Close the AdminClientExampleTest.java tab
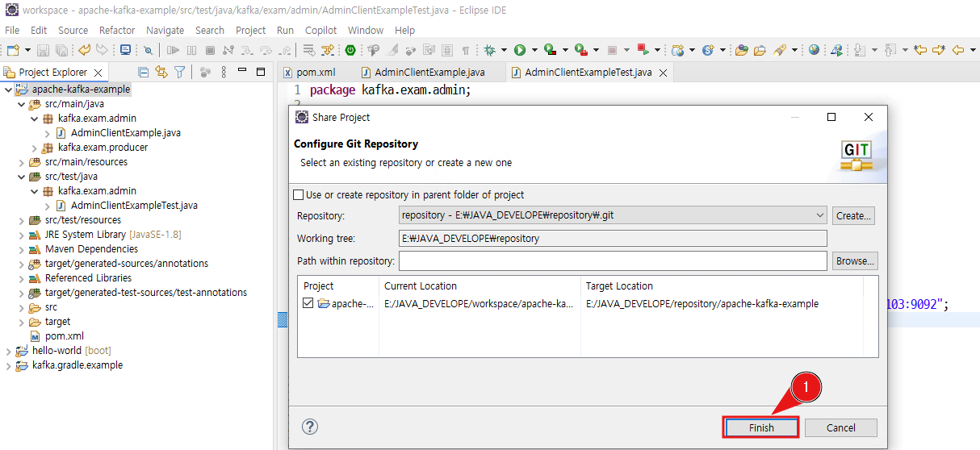 [x=663, y=73]
